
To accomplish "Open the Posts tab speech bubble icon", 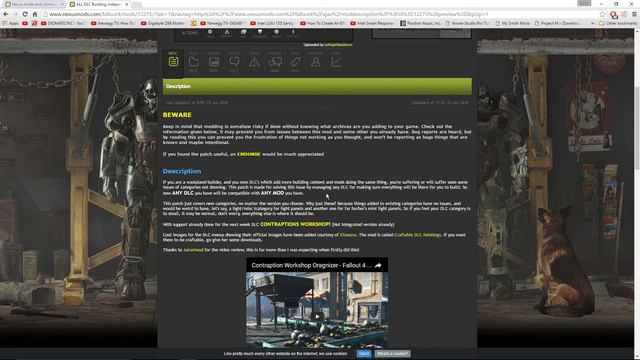I will pyautogui.click(x=234, y=62).
